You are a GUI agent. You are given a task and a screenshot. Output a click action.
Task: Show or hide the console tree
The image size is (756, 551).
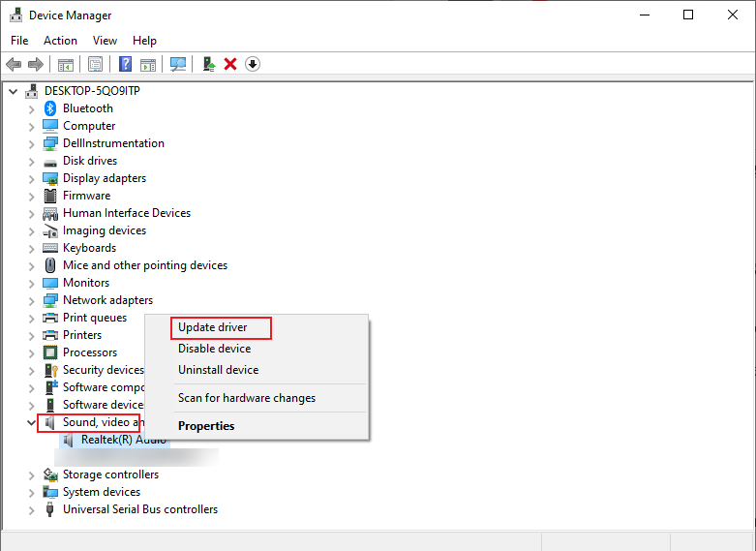click(66, 64)
